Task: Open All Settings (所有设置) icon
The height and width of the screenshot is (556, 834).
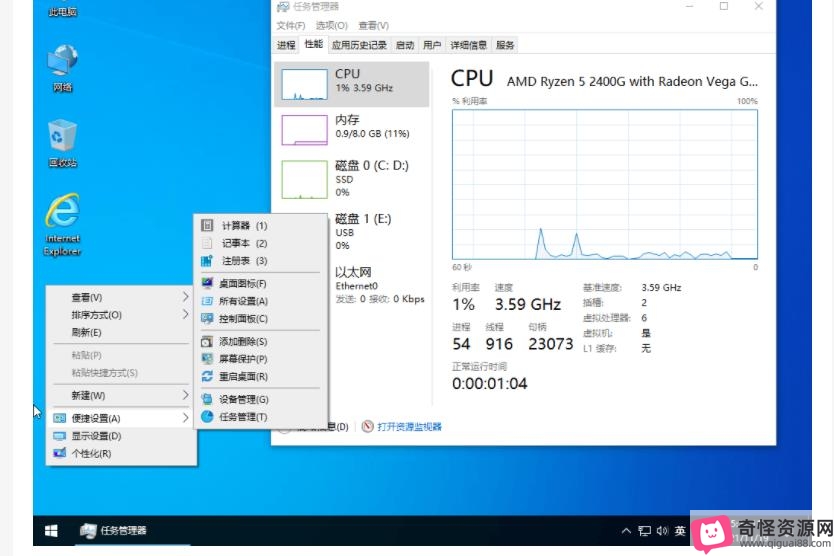Action: click(x=207, y=301)
